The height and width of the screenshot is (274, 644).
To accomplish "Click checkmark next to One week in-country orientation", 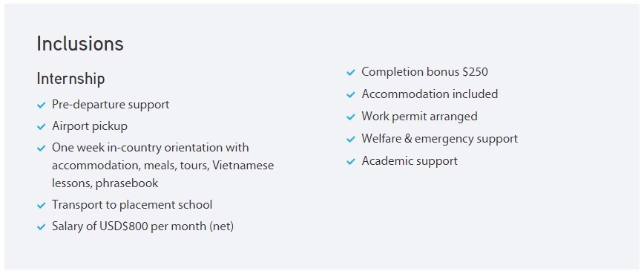I will click(x=41, y=149).
